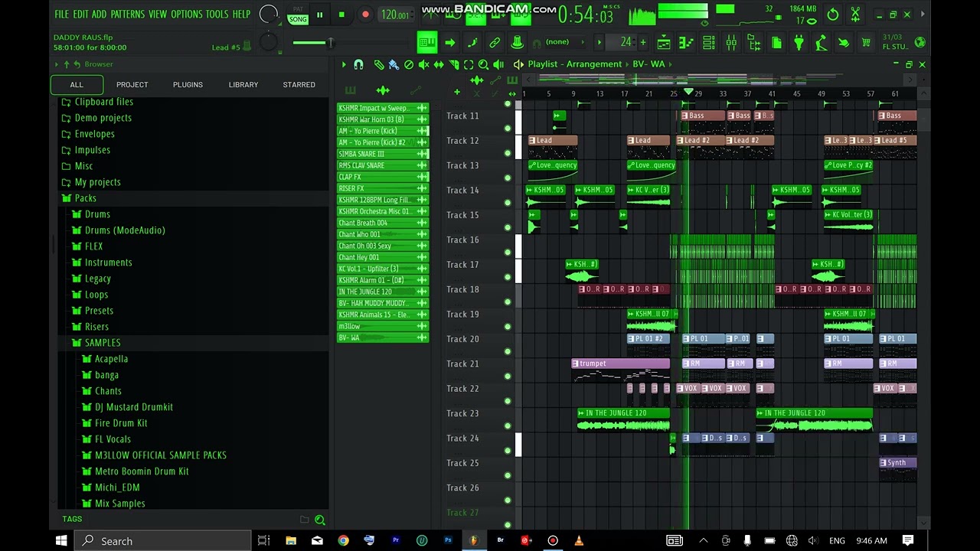Toggle the playlist snap magnet
This screenshot has width=980, height=551.
coord(358,65)
